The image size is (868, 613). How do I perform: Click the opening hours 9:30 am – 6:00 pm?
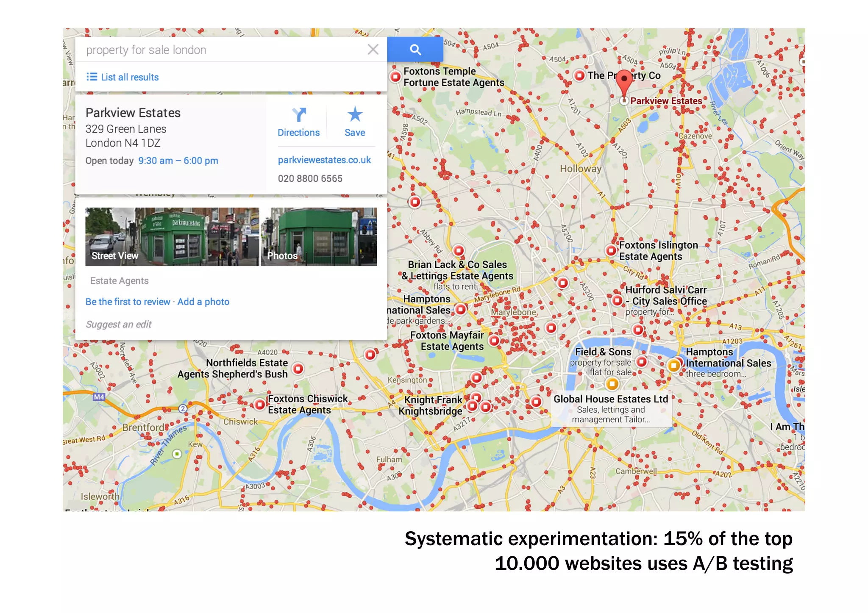tap(178, 161)
